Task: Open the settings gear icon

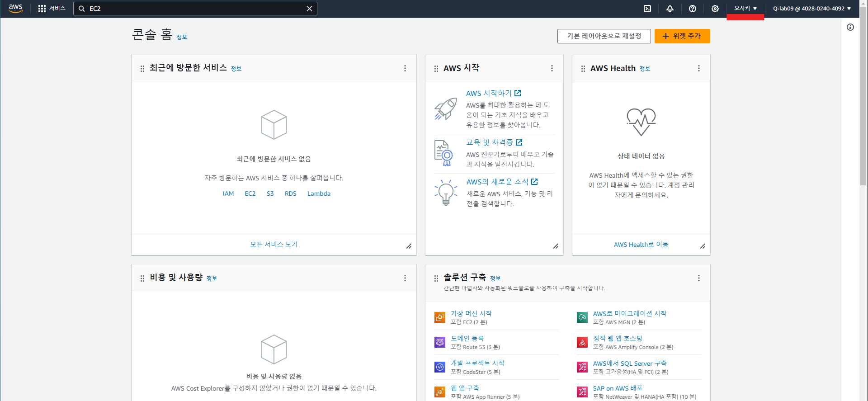Action: [715, 9]
